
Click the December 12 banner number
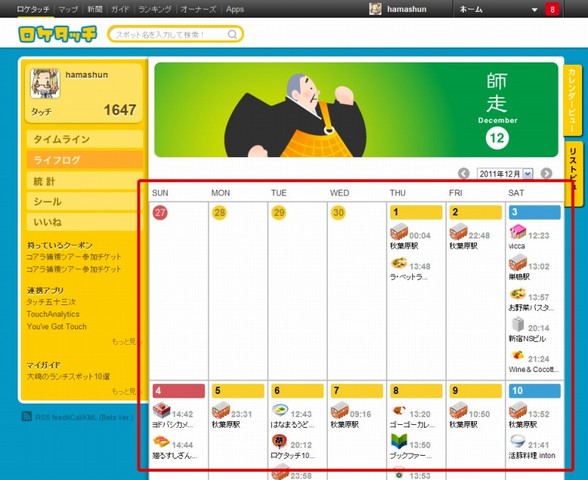click(x=497, y=138)
